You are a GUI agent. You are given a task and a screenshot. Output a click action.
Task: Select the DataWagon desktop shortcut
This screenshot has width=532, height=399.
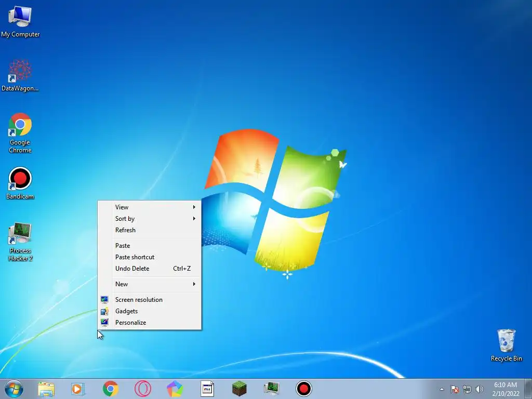(x=20, y=75)
